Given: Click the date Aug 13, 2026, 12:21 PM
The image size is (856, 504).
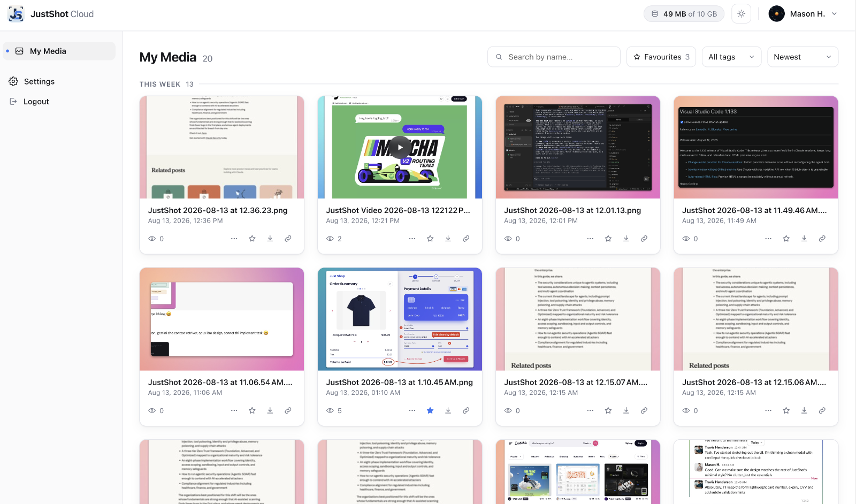Looking at the screenshot, I should 363,220.
